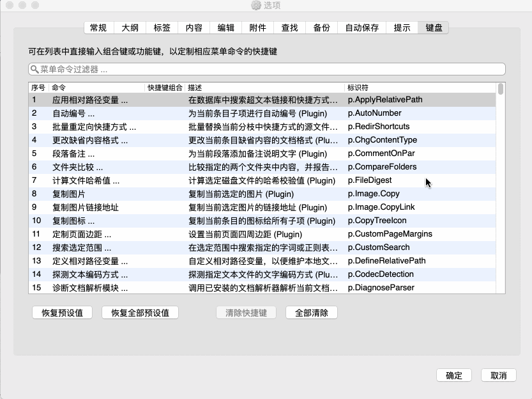Viewport: 532px width, 399px height.
Task: Switch to the 常规 tab
Action: tap(99, 27)
